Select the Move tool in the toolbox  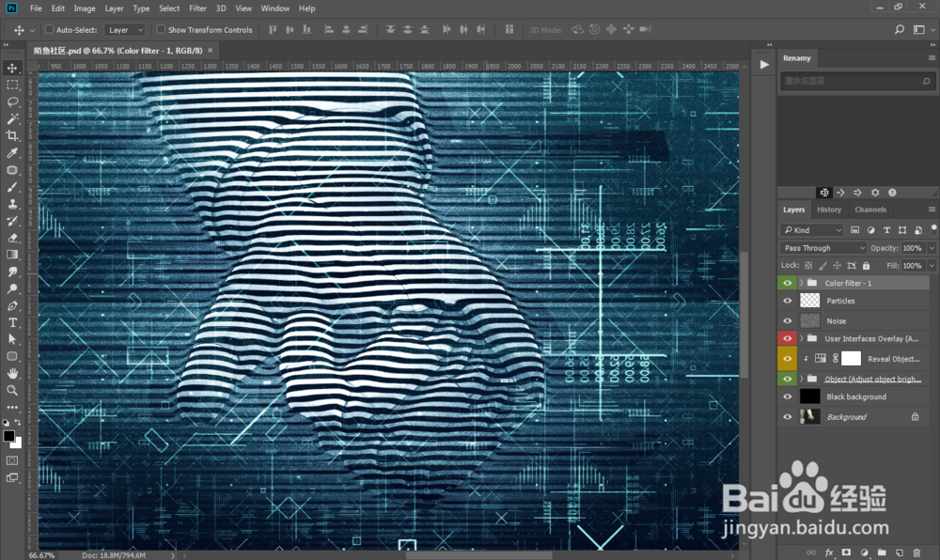pos(12,68)
